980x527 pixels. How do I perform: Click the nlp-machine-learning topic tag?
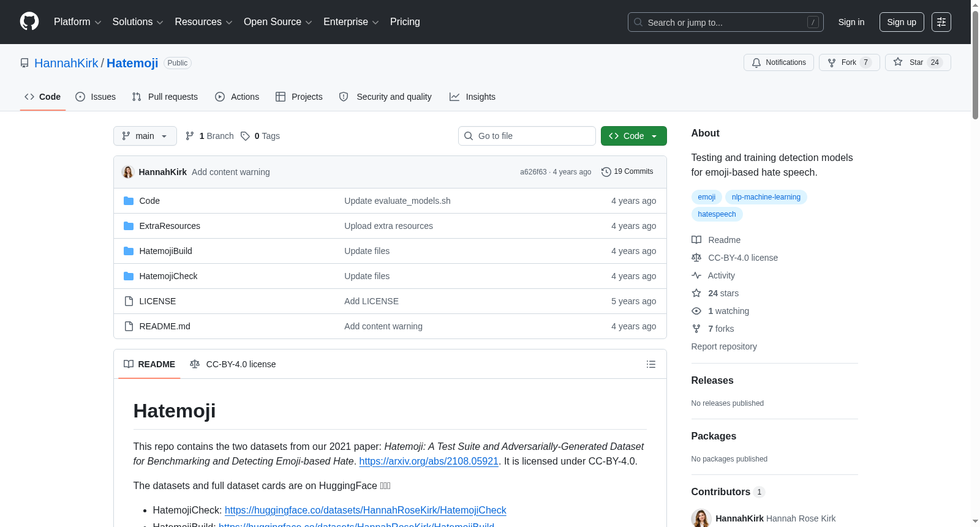coord(766,197)
